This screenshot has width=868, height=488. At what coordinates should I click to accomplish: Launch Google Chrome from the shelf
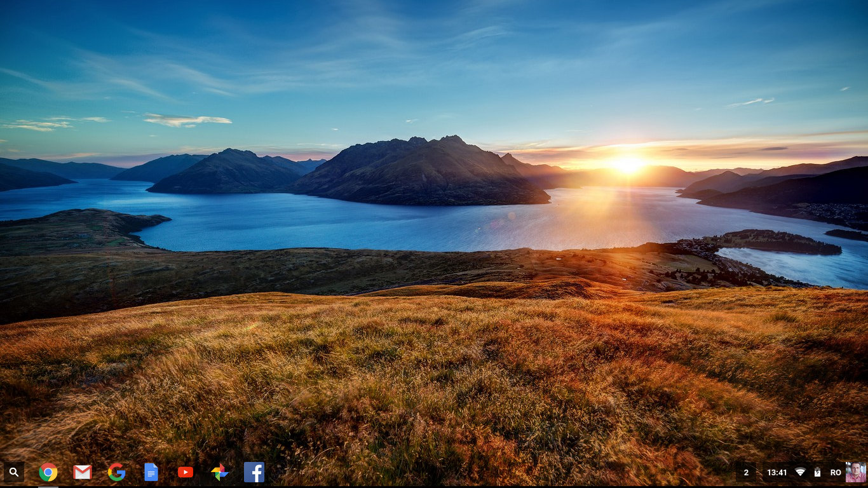point(48,472)
